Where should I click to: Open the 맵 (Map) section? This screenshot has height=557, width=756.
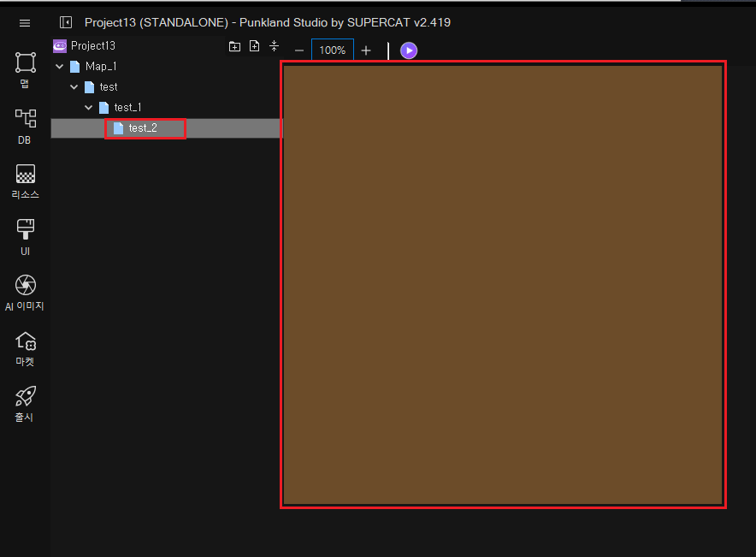tap(25, 69)
